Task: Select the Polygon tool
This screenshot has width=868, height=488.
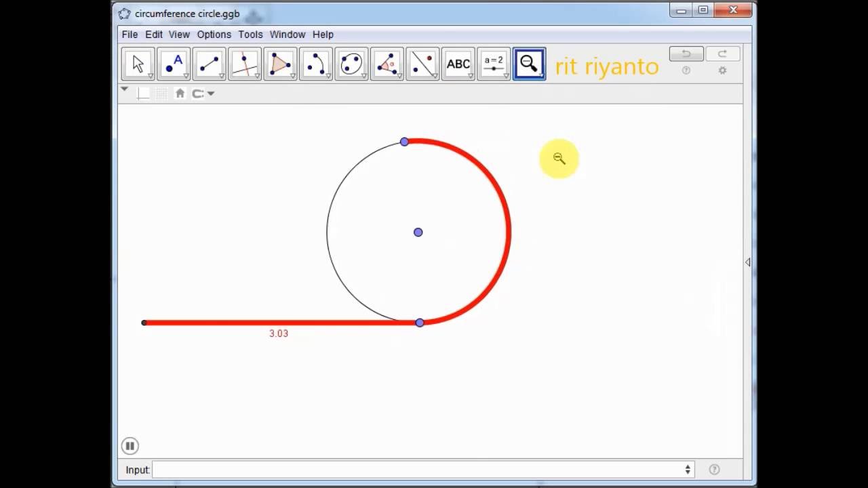Action: 280,64
